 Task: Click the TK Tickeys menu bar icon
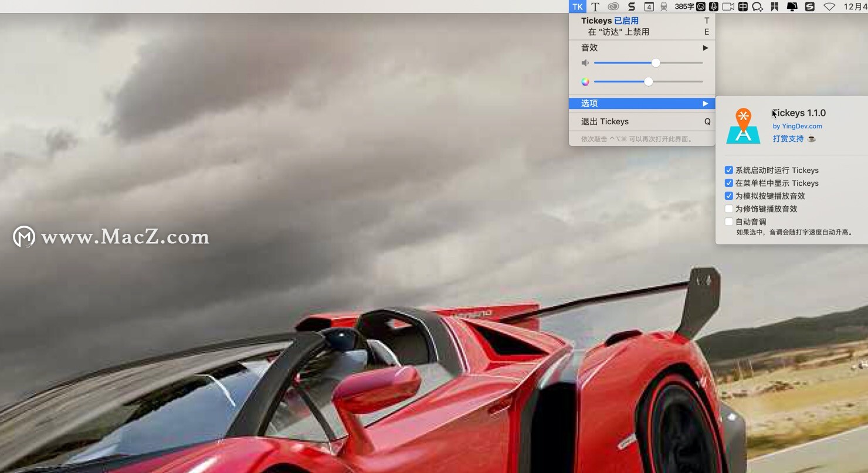(x=578, y=6)
